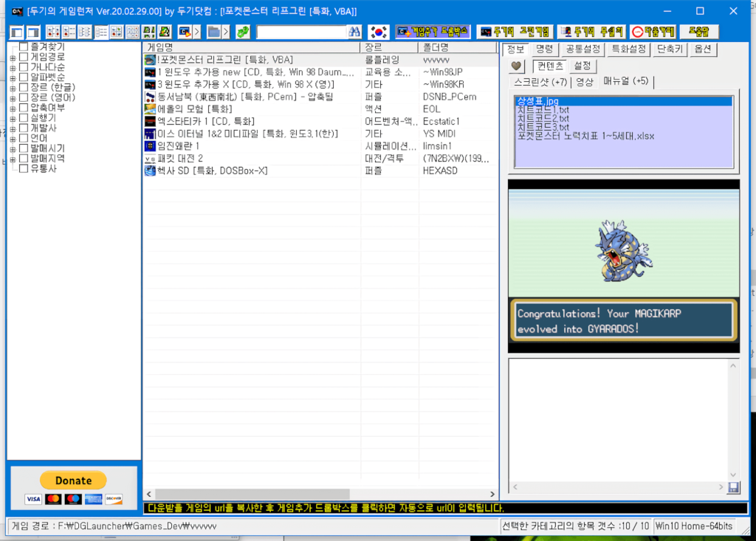The width and height of the screenshot is (756, 541).
Task: Click the game list horizontal scrollbar thumb
Action: point(252,495)
